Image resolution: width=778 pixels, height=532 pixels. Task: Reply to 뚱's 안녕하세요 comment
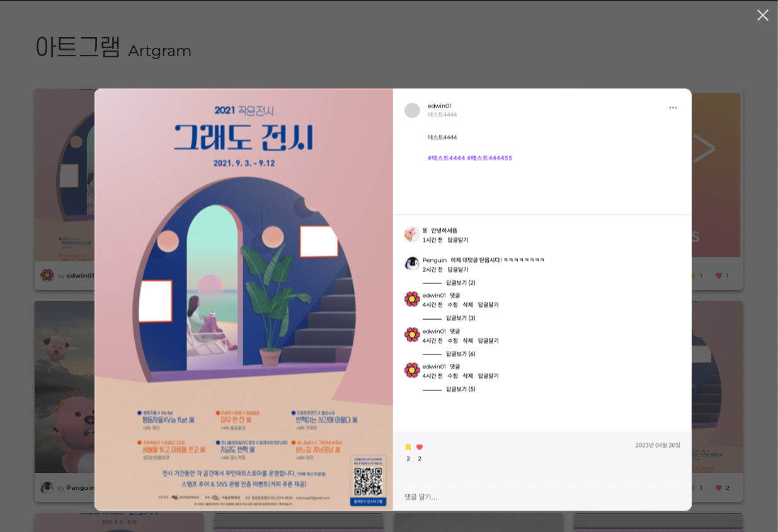point(458,240)
